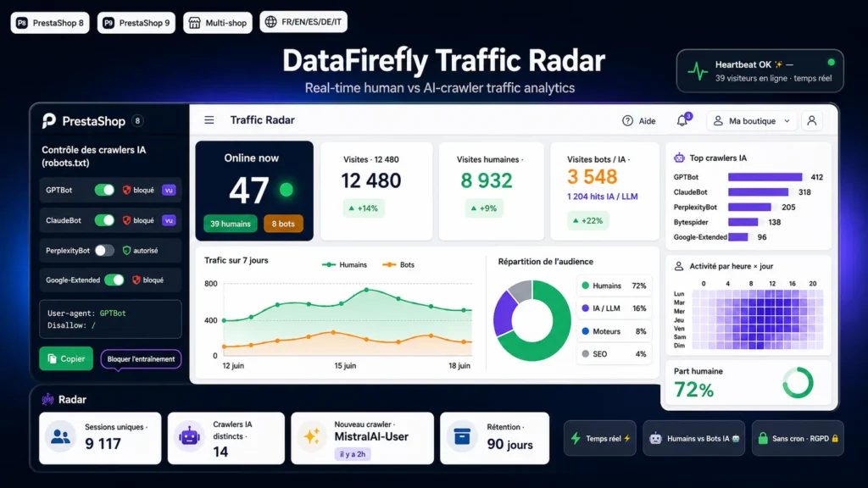Click the Sessions uniques people icon

[x=60, y=437]
